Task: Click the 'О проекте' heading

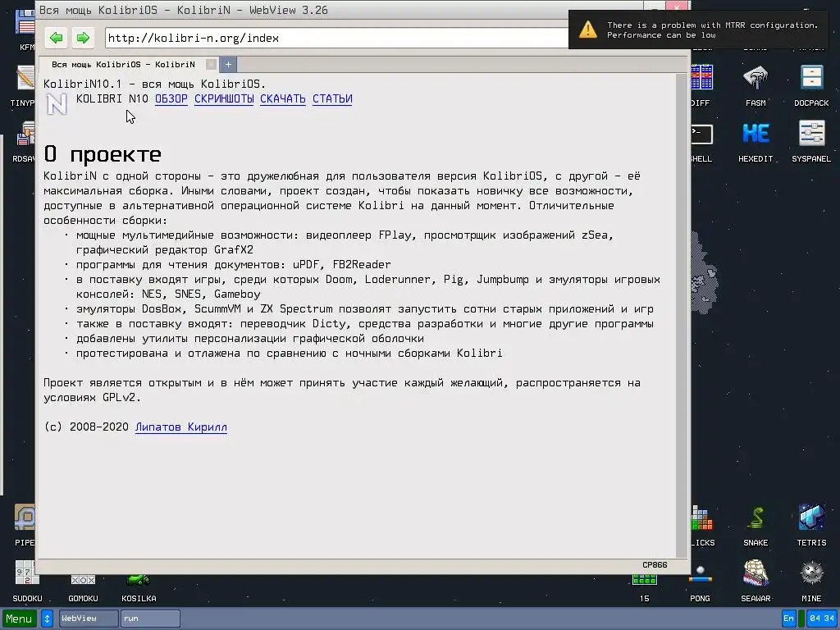Action: pyautogui.click(x=103, y=153)
